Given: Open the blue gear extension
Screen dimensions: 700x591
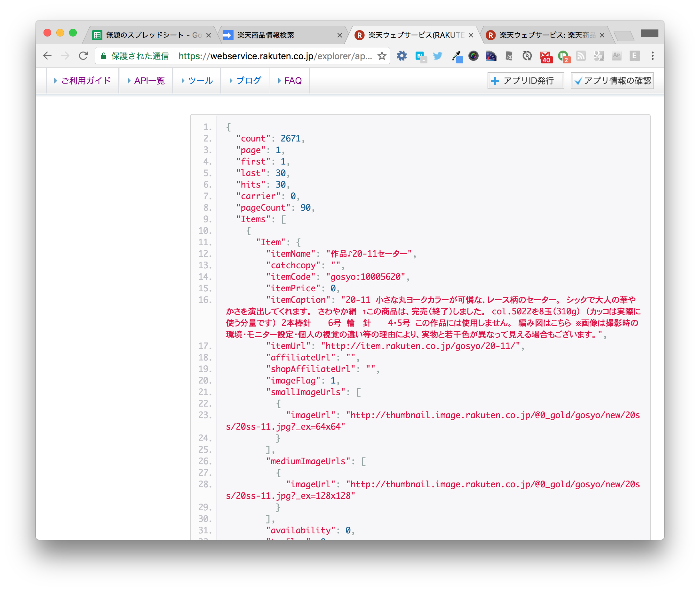Looking at the screenshot, I should 402,56.
